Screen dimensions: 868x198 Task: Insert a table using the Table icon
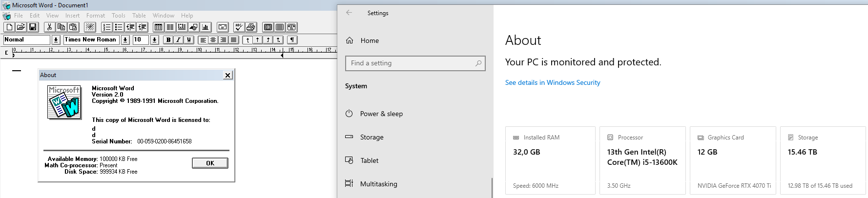click(158, 27)
